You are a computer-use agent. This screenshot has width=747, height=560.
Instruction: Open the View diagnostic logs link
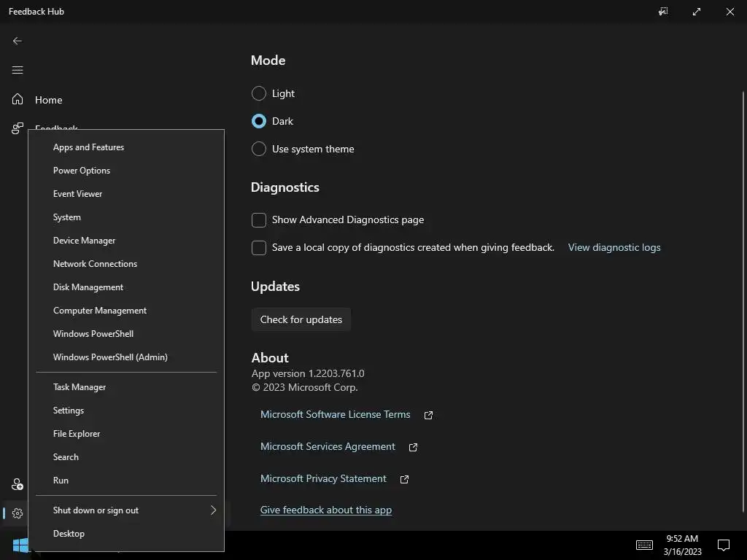click(x=614, y=247)
